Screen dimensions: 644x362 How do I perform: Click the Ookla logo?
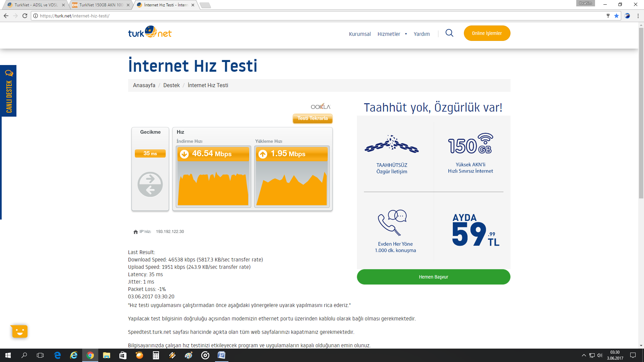(x=321, y=107)
